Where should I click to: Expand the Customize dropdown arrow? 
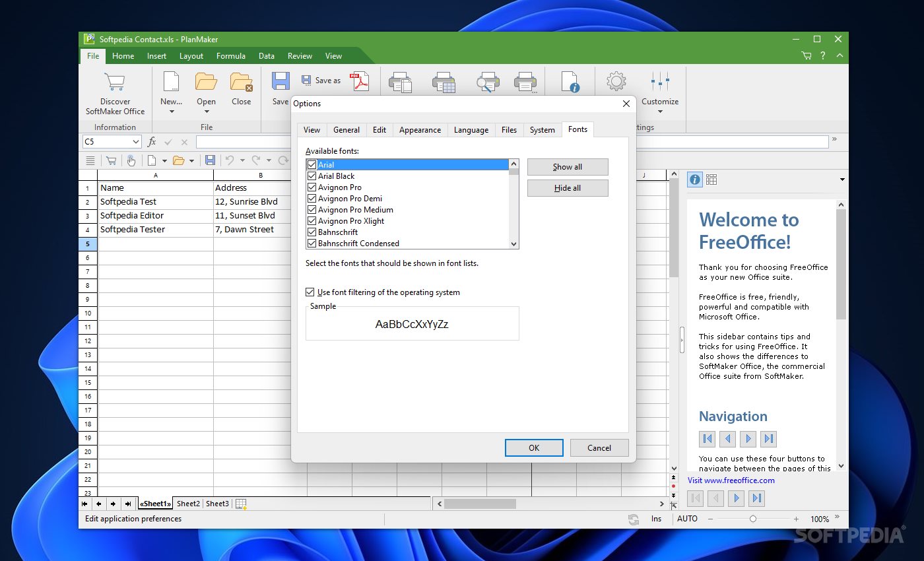click(660, 112)
